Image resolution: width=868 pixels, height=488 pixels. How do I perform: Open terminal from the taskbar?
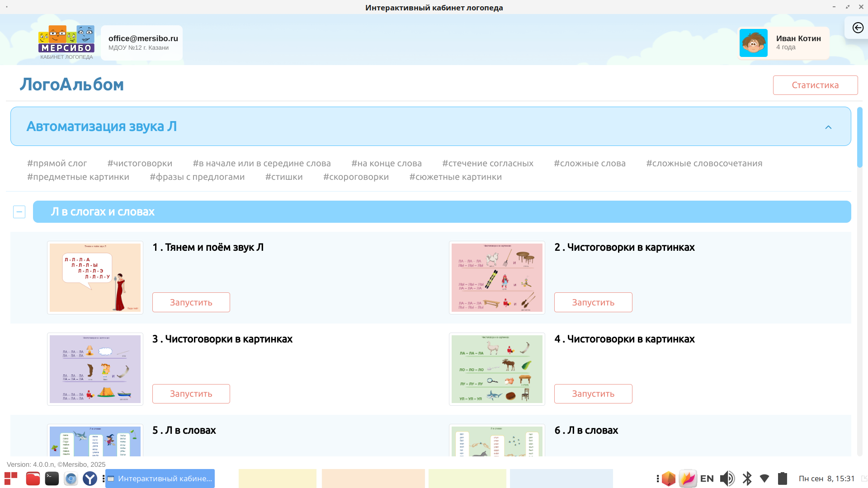click(52, 479)
